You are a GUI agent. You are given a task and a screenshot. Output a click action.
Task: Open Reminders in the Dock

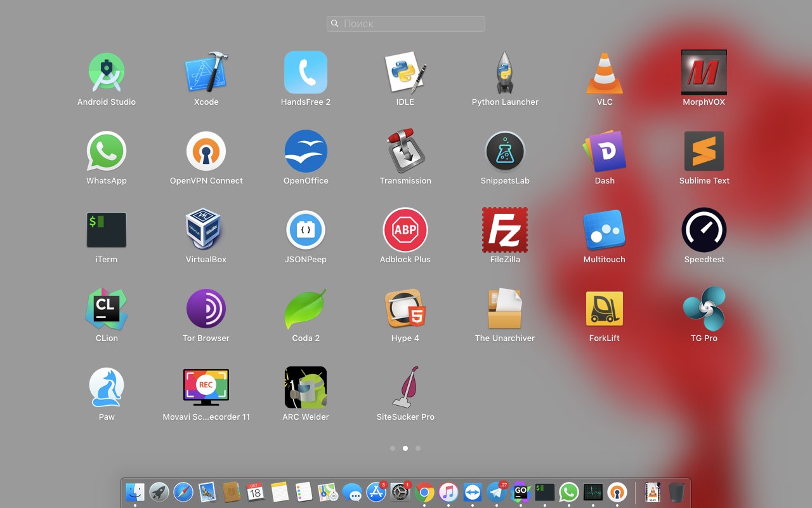tap(304, 492)
